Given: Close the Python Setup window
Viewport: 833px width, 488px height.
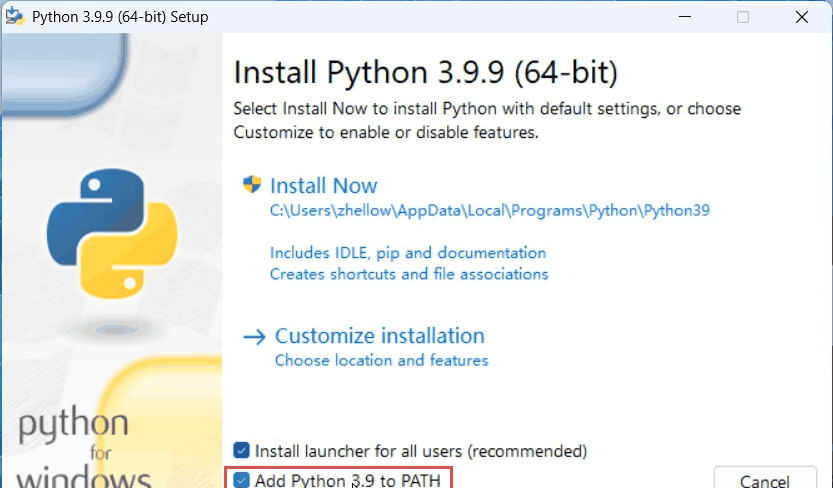Looking at the screenshot, I should 802,16.
